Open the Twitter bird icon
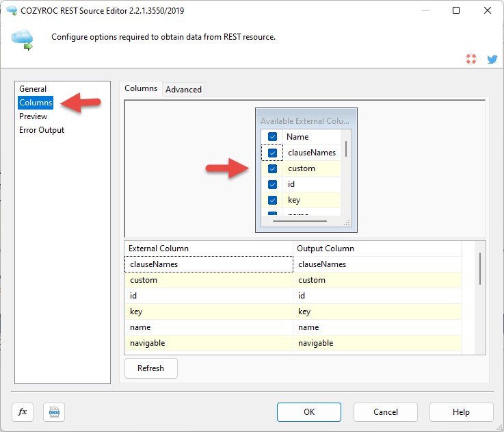Screen dimensions: 504x432 tap(492, 59)
